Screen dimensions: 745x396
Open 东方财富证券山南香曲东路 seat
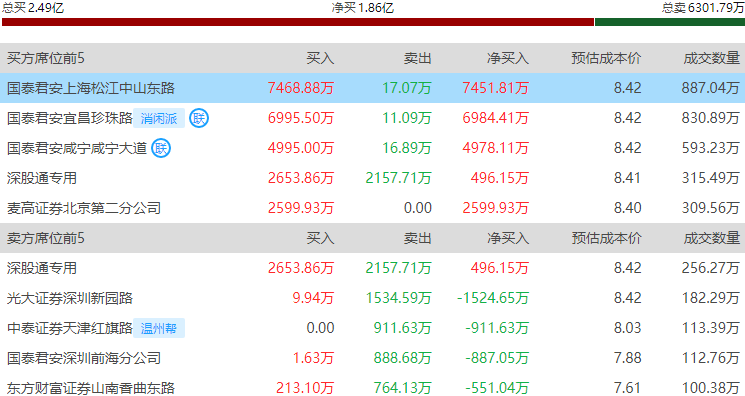[x=91, y=388]
